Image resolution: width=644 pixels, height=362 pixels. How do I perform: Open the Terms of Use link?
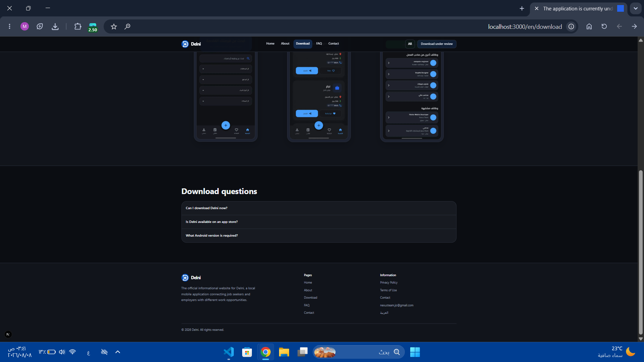[x=388, y=290]
